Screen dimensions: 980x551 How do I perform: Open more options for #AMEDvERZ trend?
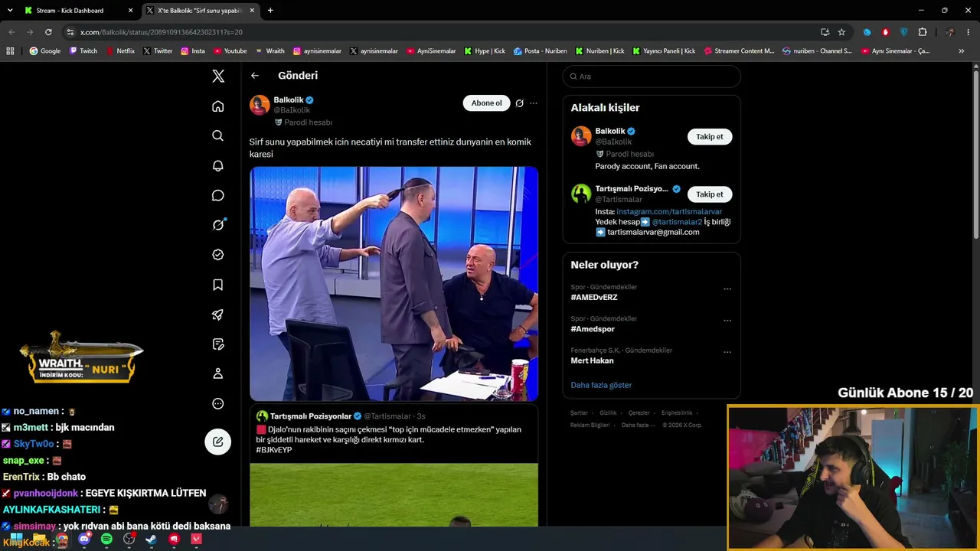pyautogui.click(x=727, y=289)
